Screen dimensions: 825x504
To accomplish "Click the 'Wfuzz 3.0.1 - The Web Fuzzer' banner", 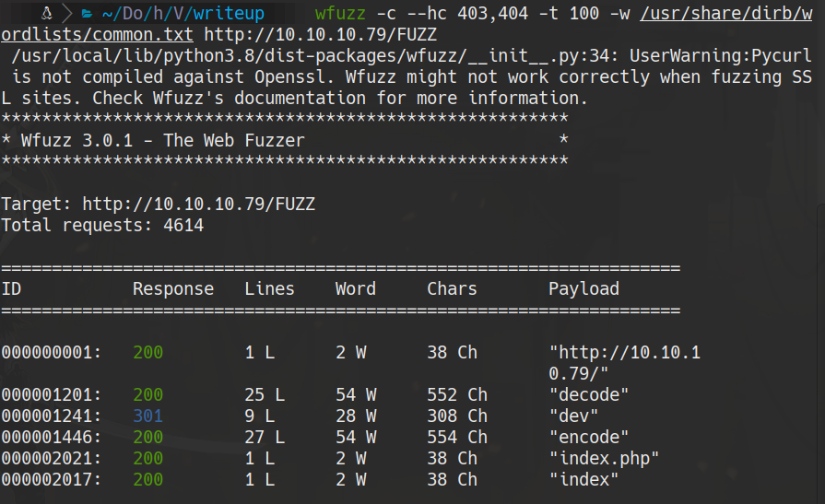I will (x=162, y=140).
